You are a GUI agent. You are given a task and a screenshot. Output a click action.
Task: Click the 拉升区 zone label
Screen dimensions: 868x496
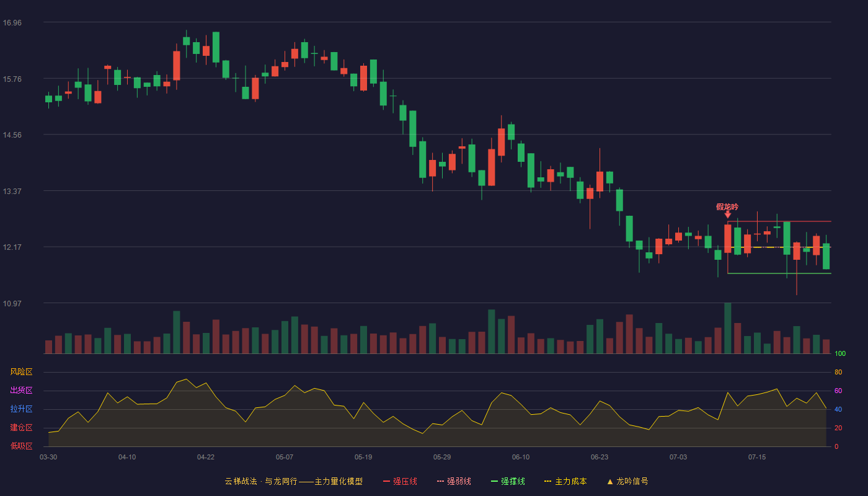point(21,409)
